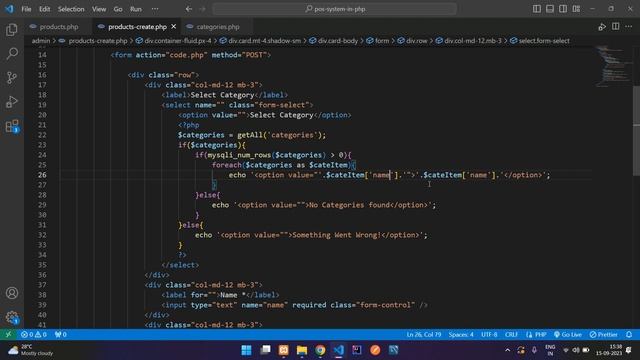Change indentation Spaces: 4
Image resolution: width=640 pixels, height=360 pixels.
tap(461, 334)
